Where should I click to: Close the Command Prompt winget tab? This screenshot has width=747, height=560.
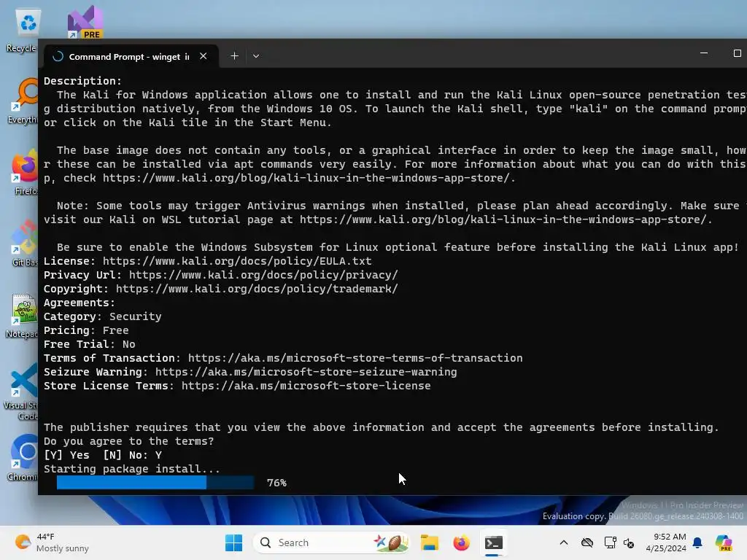(x=204, y=56)
